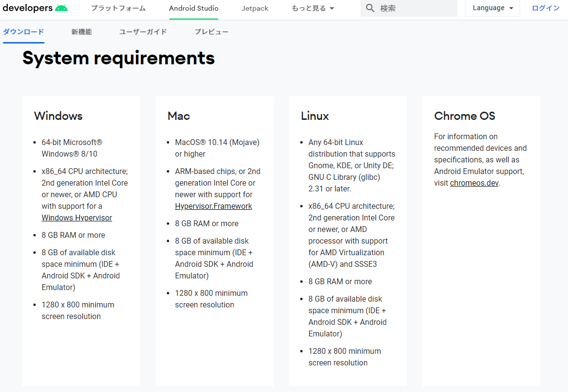Click '8 GB RAM or more' under Mac
The image size is (568, 392).
206,223
